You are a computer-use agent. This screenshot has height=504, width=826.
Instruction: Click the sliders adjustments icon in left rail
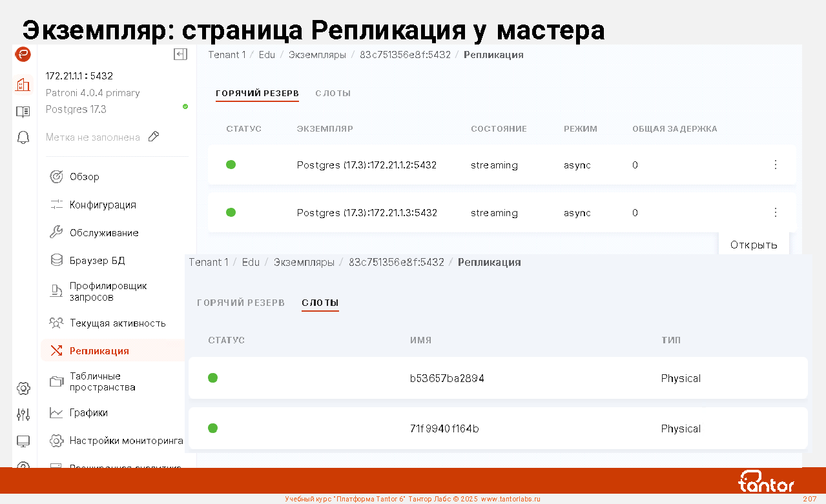pyautogui.click(x=23, y=414)
